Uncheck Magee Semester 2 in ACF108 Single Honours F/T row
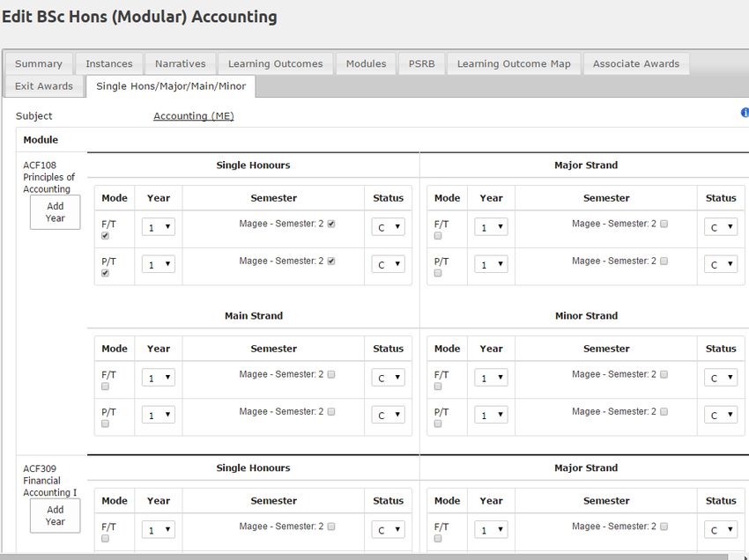Screen dimensions: 749x560 331,224
